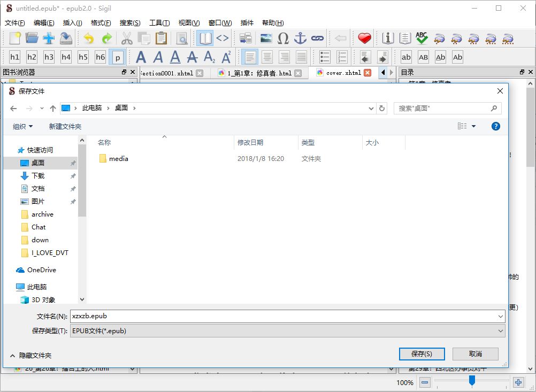This screenshot has height=392, width=536.
Task: Toggle underline A formatting icon
Action: point(175,57)
